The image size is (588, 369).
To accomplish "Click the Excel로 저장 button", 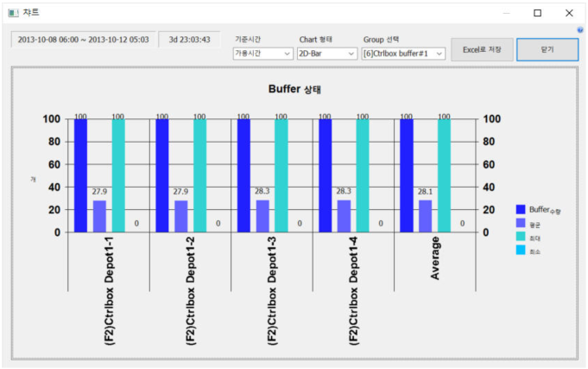I will 483,50.
